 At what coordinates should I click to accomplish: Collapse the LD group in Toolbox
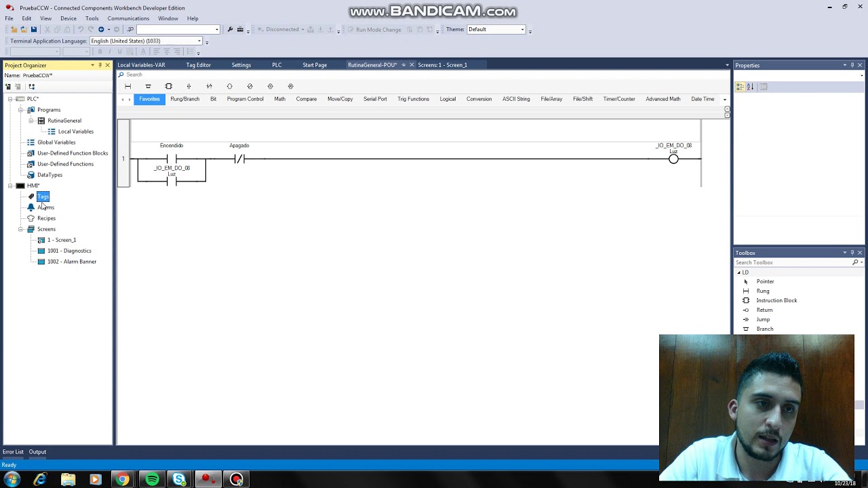click(738, 272)
